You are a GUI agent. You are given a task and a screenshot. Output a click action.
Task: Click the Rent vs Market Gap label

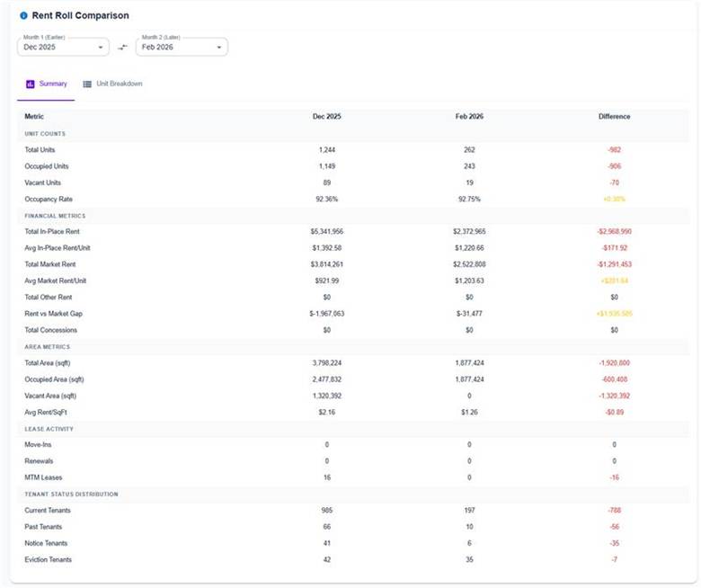[x=52, y=314]
